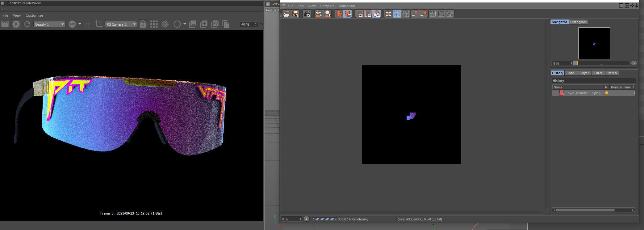This screenshot has height=230, width=644.
Task: Toggle the second display eye icon
Action: pos(368,14)
